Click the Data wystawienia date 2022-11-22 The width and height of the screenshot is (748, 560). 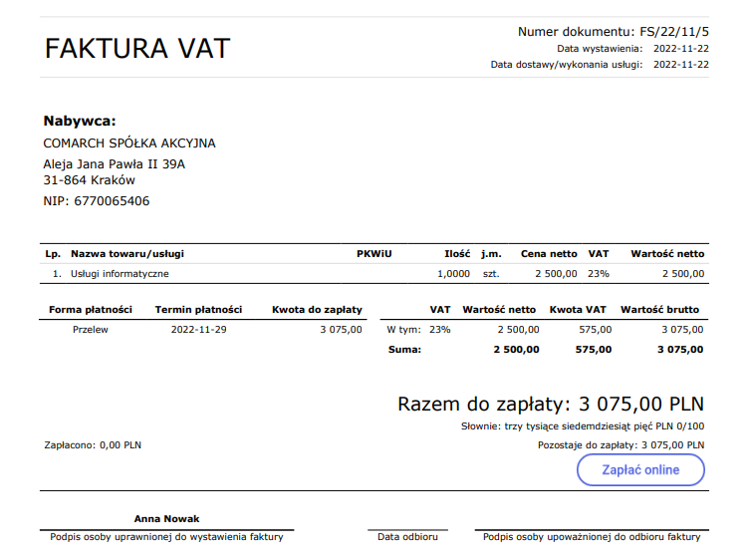[x=680, y=49]
